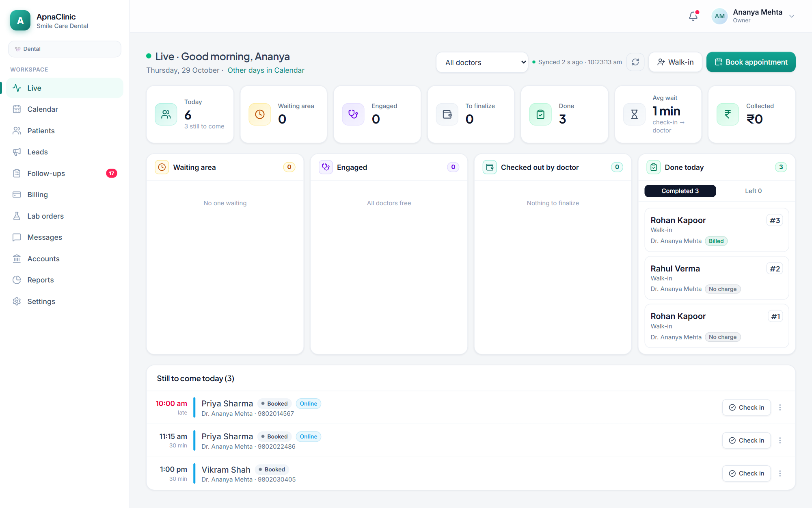Image resolution: width=812 pixels, height=508 pixels.
Task: Go to Lab orders in sidebar
Action: 65,216
